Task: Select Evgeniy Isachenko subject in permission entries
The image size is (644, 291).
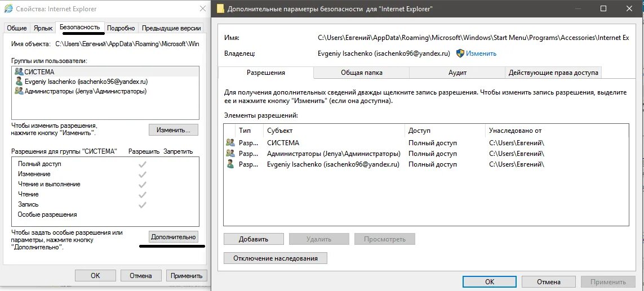Action: coord(333,164)
